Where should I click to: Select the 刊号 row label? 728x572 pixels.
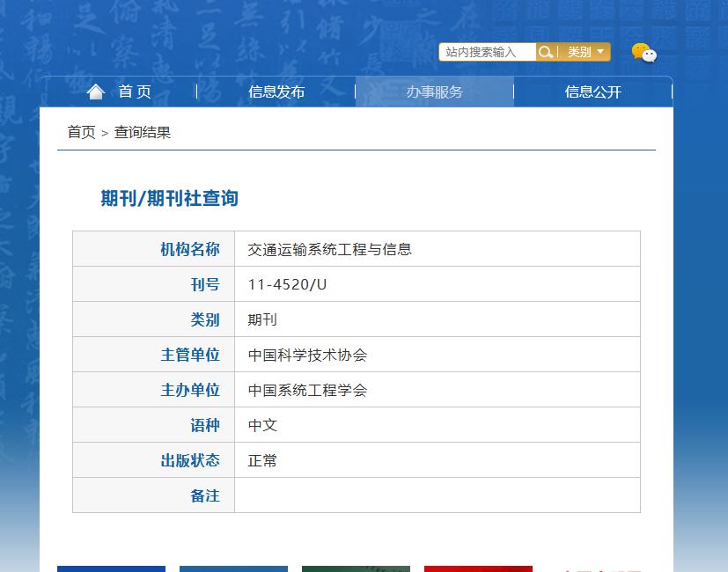205,284
